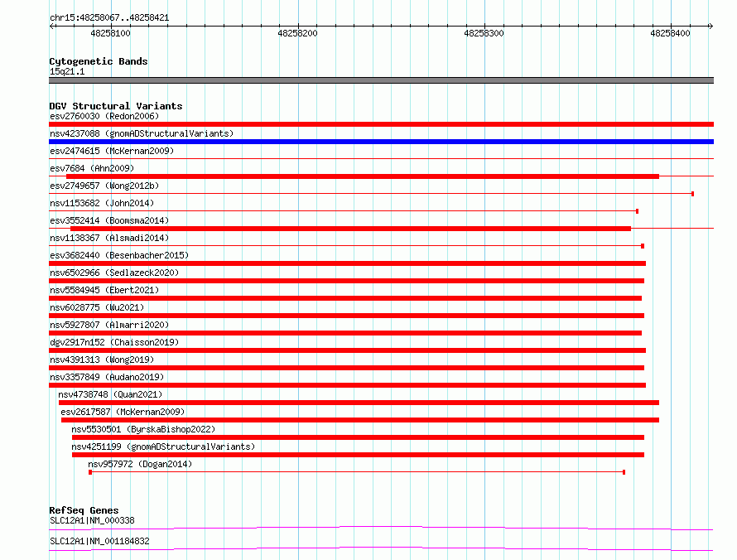Click the nsv3357849 (Audano2019) label
This screenshot has width=737, height=560.
107,377
